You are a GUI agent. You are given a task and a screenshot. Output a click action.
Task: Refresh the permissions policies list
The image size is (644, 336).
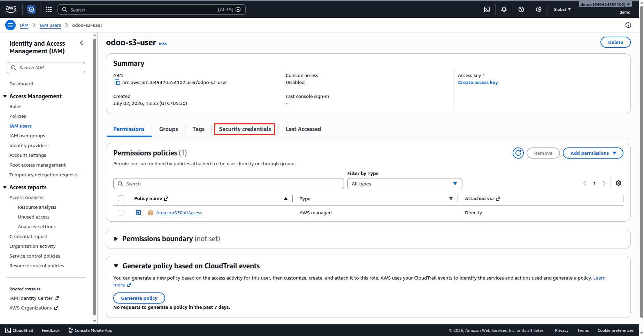(x=518, y=153)
